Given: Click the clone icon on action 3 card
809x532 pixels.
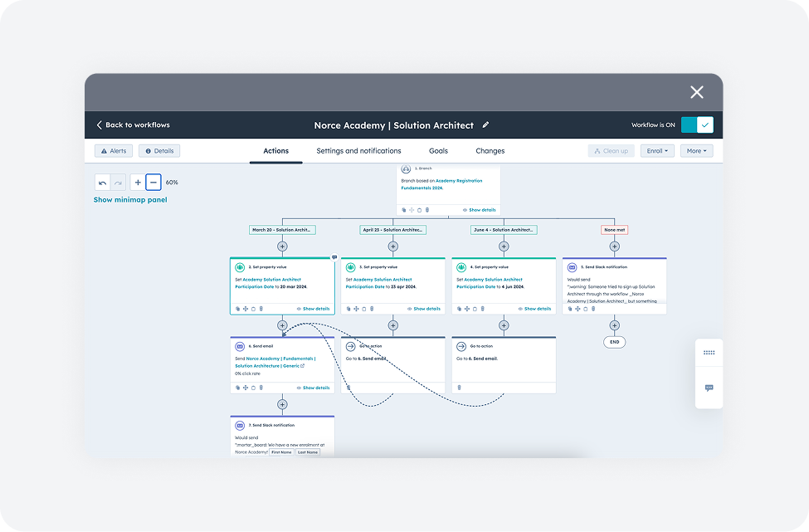Looking at the screenshot, I should pyautogui.click(x=348, y=309).
